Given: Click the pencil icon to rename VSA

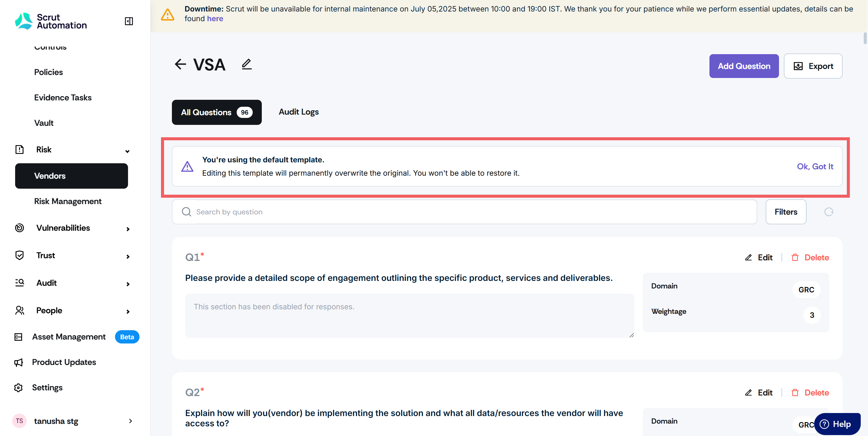Looking at the screenshot, I should click(247, 64).
